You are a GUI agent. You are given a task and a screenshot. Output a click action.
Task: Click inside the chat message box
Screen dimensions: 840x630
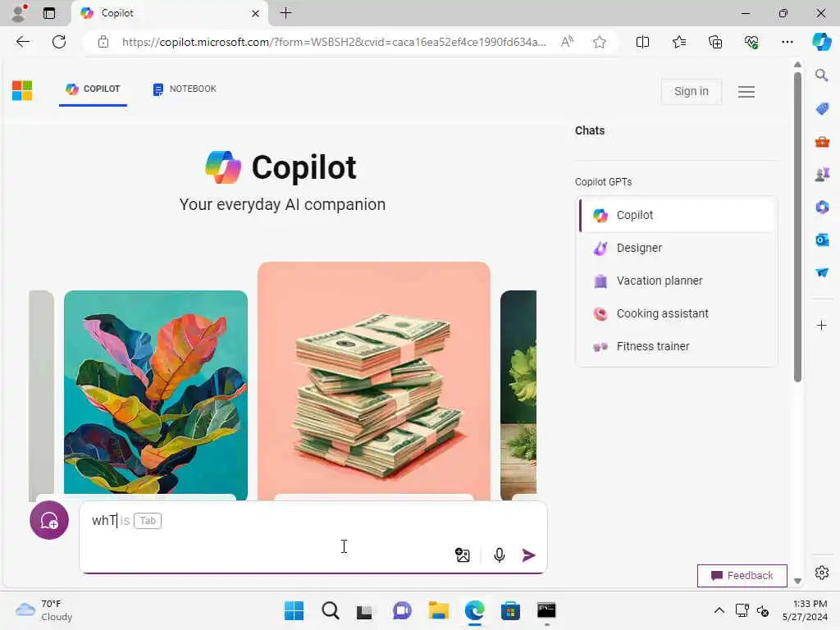coord(313,537)
